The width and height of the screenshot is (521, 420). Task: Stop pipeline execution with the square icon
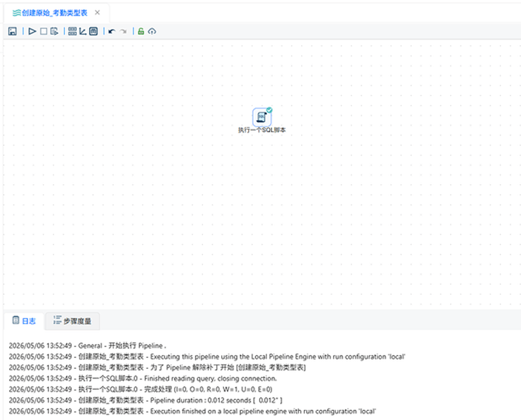(43, 31)
